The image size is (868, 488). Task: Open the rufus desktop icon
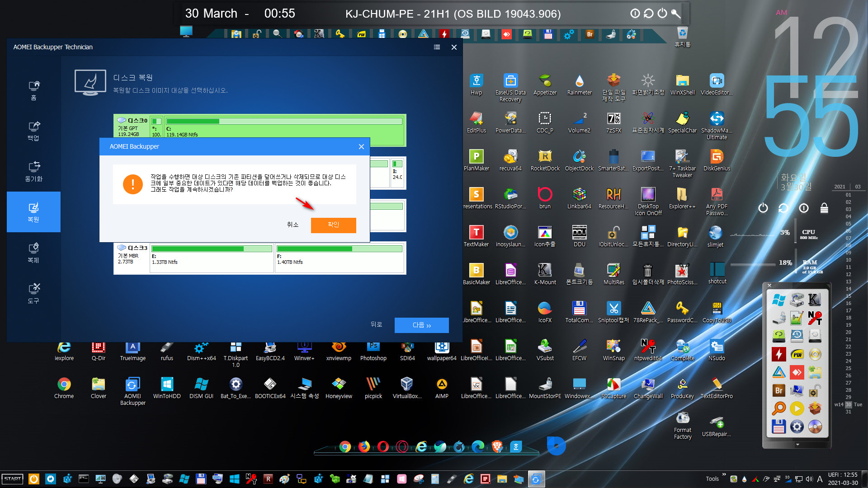(167, 350)
